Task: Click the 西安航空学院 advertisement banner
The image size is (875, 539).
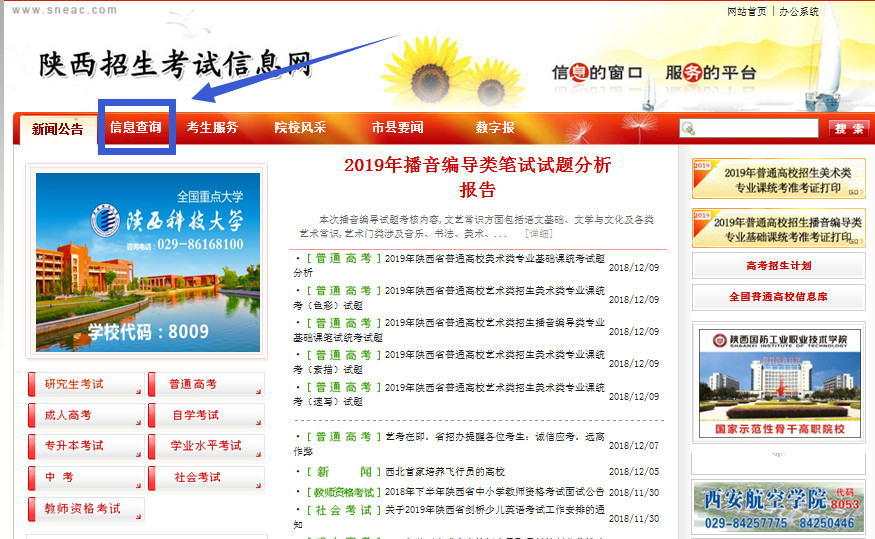Action: (778, 507)
